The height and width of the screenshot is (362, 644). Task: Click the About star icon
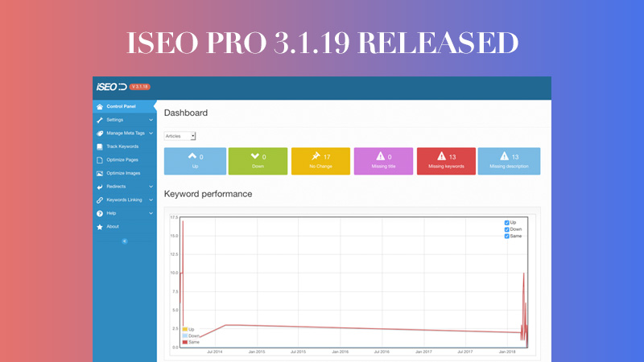(100, 226)
